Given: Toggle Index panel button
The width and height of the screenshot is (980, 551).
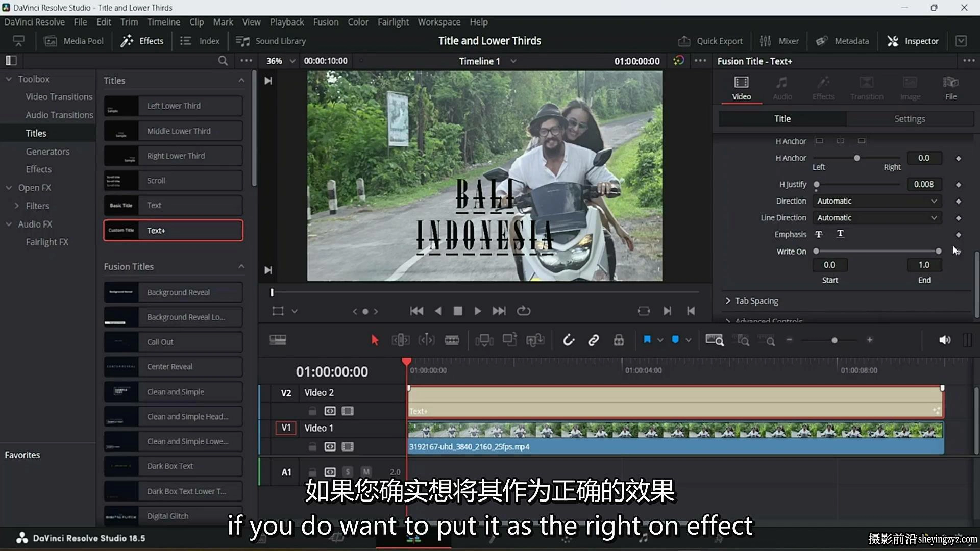Looking at the screenshot, I should point(200,41).
